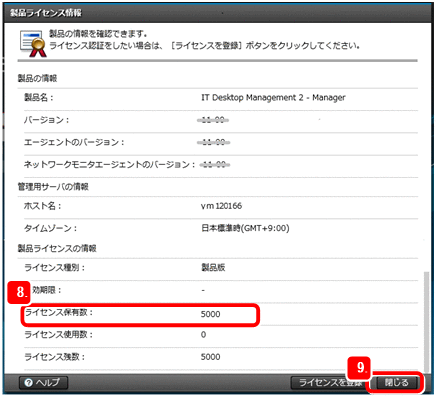Click the ライセンス使用数 label

(58, 334)
